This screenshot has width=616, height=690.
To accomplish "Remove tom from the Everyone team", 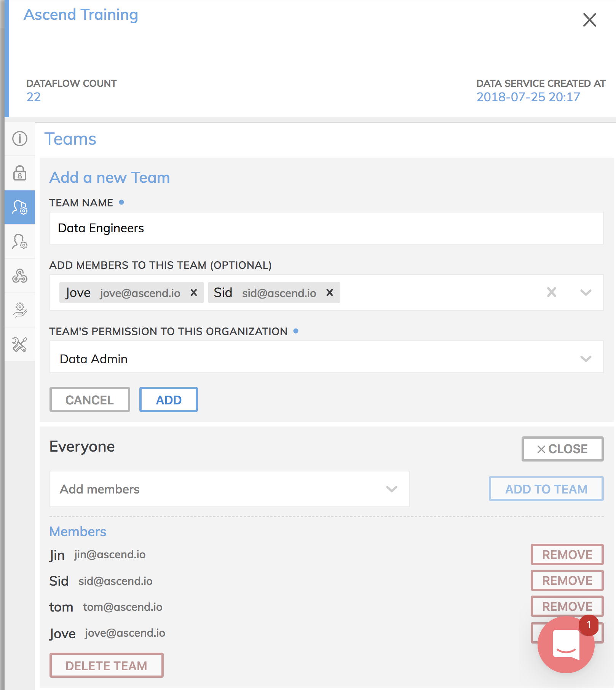I will 567,606.
